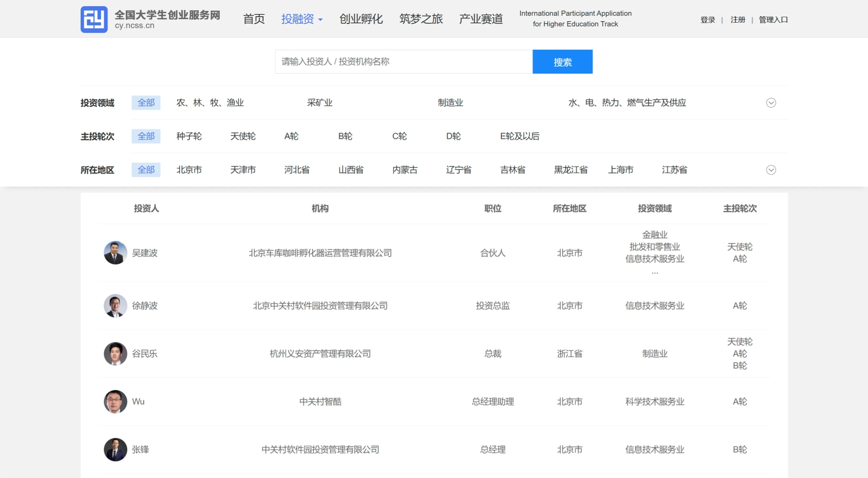Open International Participant Application link

tap(575, 19)
